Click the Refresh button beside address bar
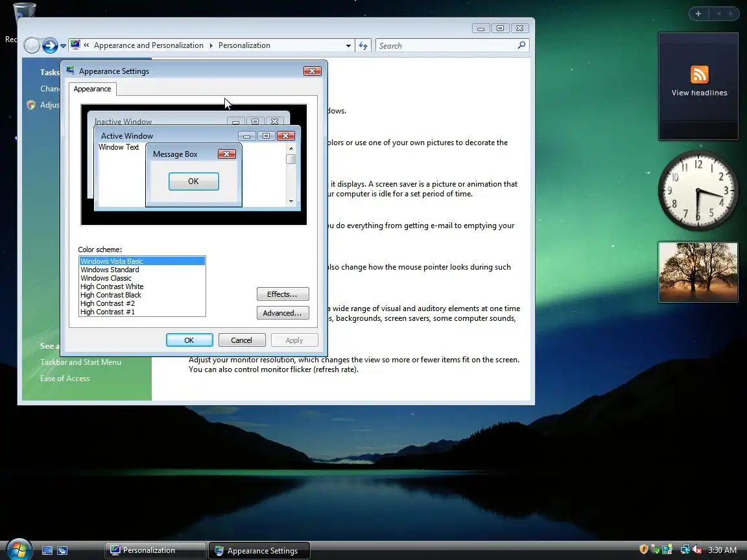 pyautogui.click(x=363, y=46)
